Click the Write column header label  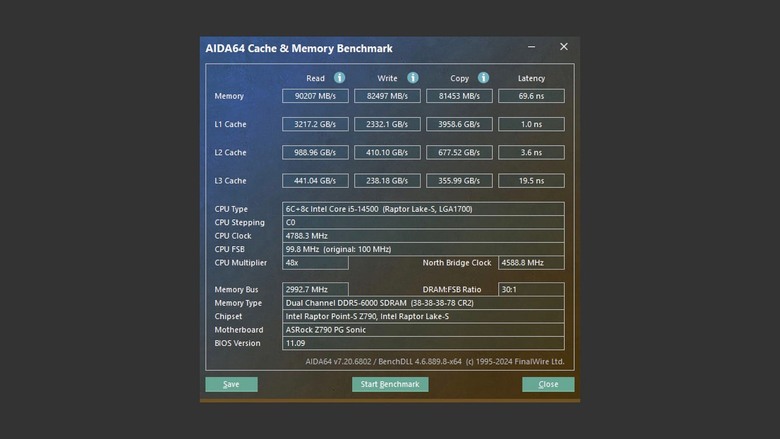(x=387, y=78)
